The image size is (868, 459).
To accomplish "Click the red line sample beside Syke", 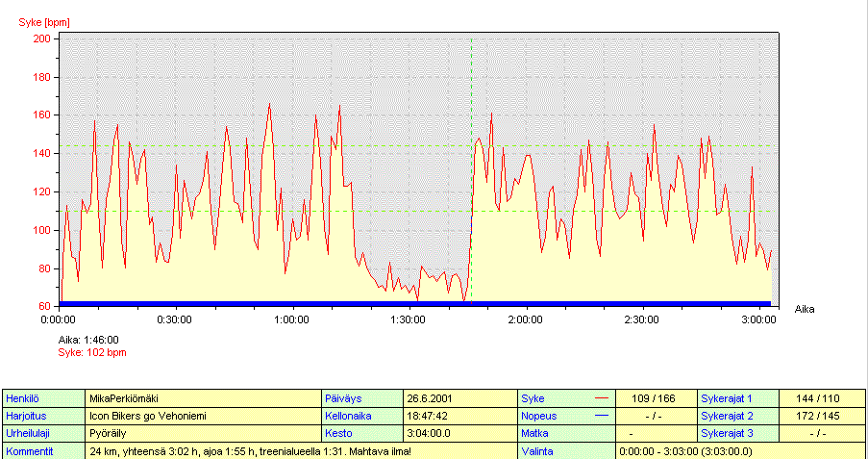I will click(x=603, y=397).
